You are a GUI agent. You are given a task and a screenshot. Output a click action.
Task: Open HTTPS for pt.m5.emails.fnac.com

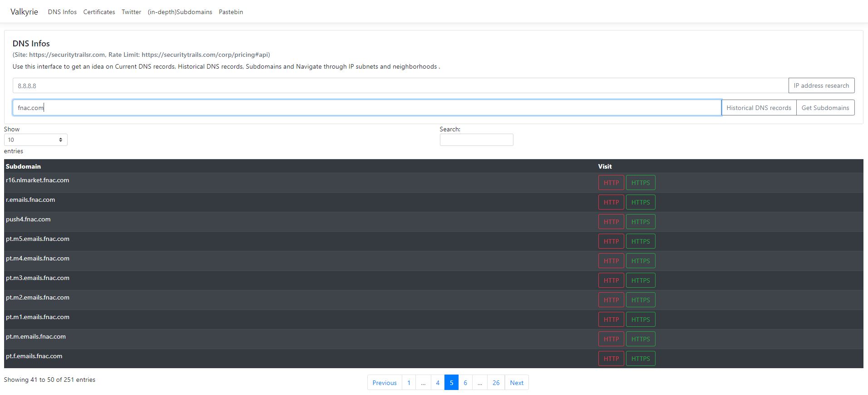(x=641, y=241)
